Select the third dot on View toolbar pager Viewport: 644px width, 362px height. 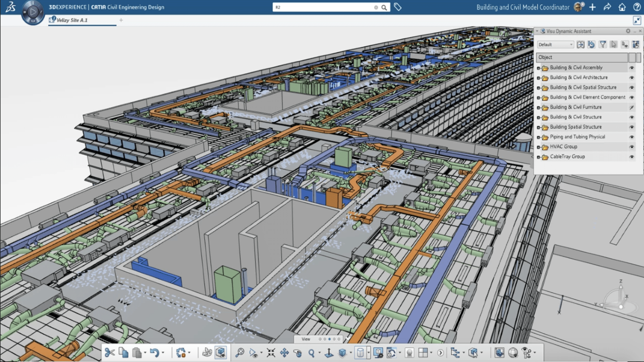(329, 339)
